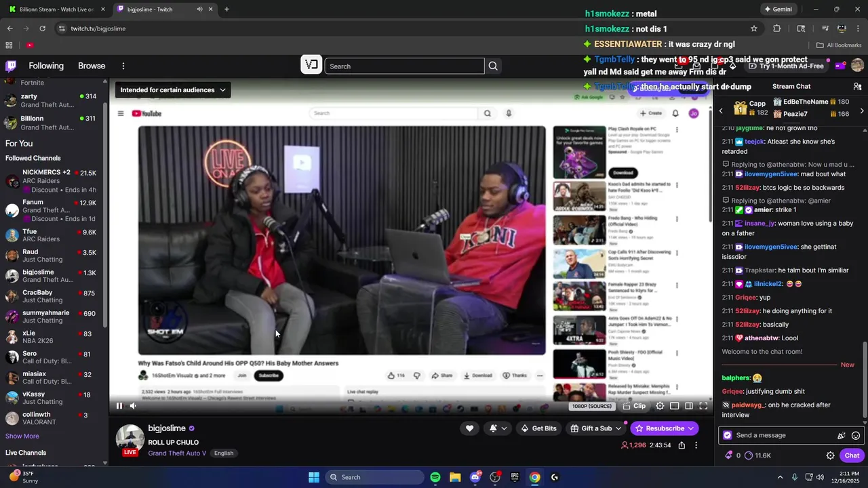Toggle theatre mode in the player
This screenshot has height=488, width=868.
point(674,406)
